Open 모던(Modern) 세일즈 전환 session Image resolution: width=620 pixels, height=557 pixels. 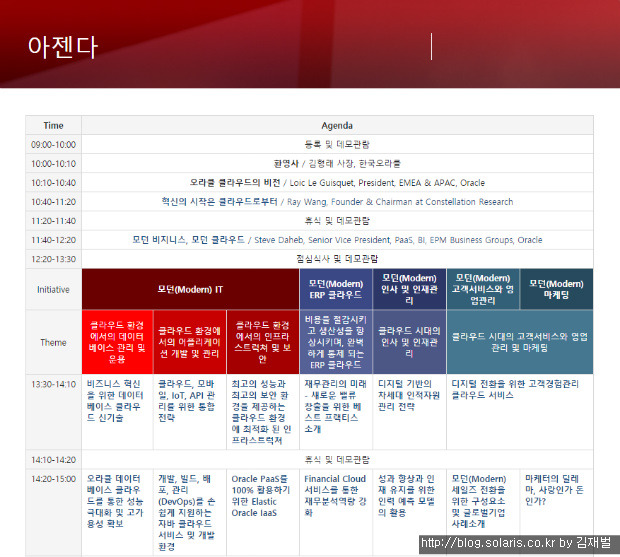pyautogui.click(x=479, y=501)
